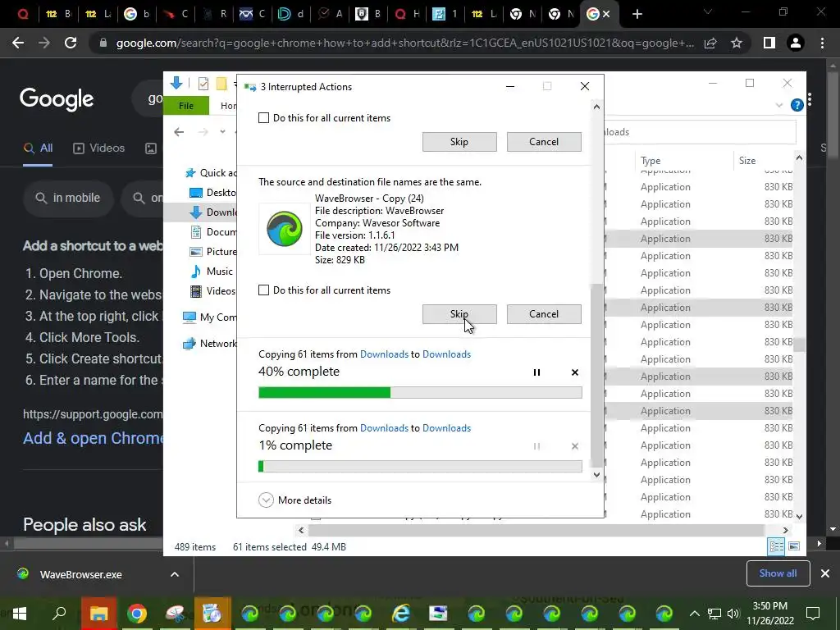
Task: Select Network in navigation pane
Action: [209, 344]
